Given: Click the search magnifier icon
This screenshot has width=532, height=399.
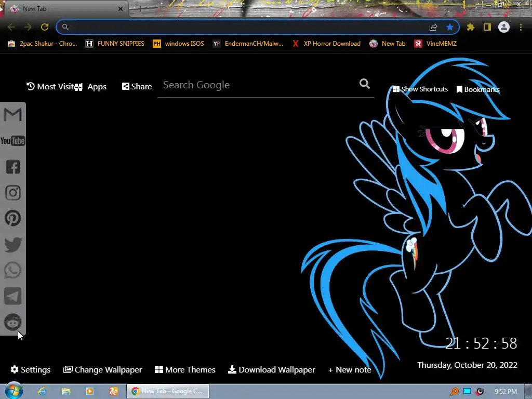Looking at the screenshot, I should coord(365,84).
